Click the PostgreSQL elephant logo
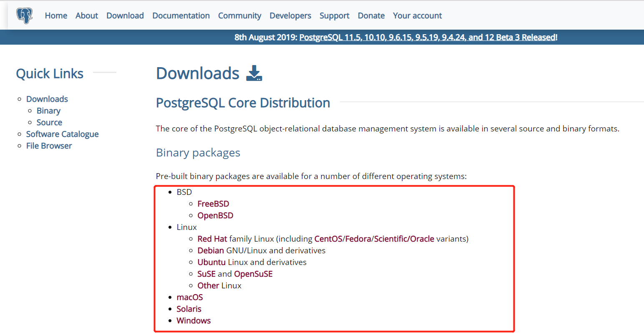 pyautogui.click(x=24, y=15)
